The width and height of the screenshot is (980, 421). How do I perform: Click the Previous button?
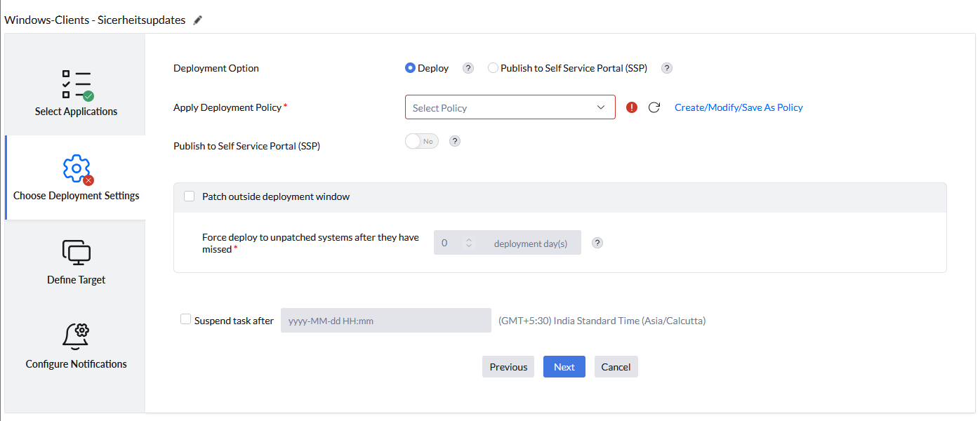[508, 367]
